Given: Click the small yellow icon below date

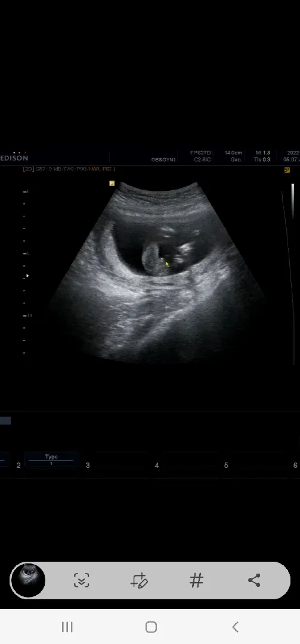Looking at the screenshot, I should pos(287,170).
